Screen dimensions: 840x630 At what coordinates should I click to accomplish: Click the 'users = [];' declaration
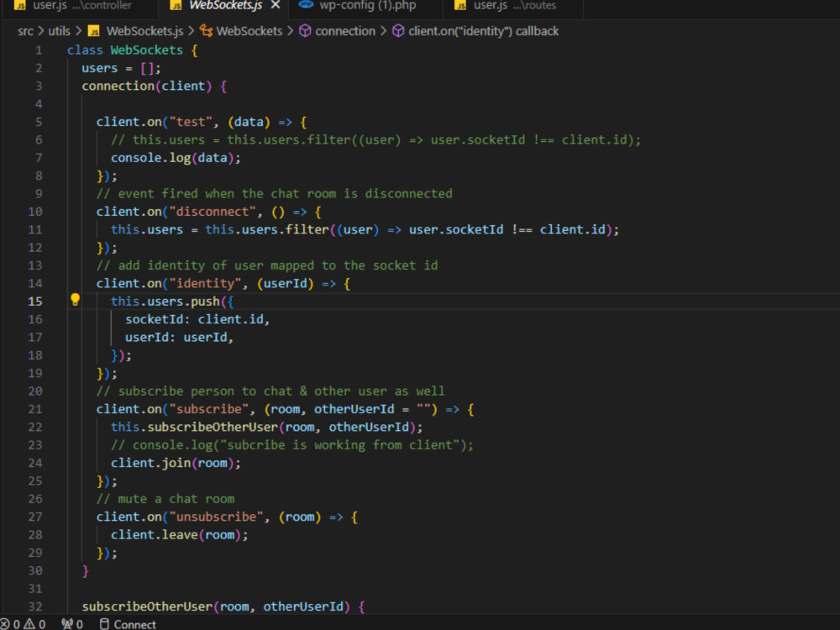click(x=121, y=68)
